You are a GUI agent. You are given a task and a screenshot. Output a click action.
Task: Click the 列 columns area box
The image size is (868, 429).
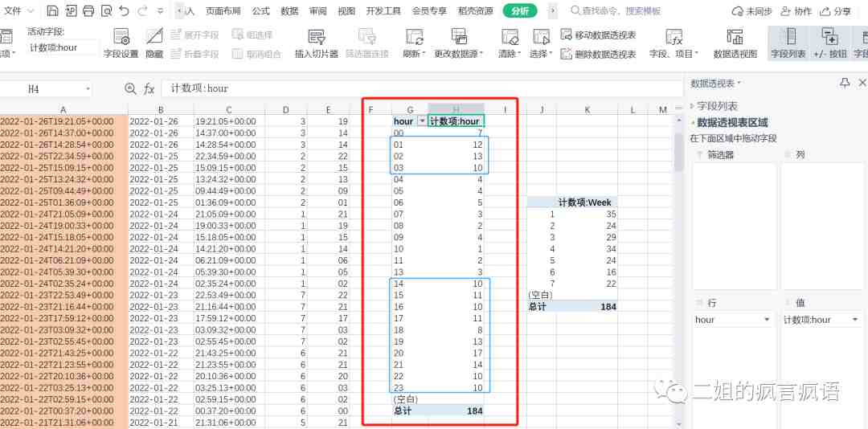[x=823, y=226]
